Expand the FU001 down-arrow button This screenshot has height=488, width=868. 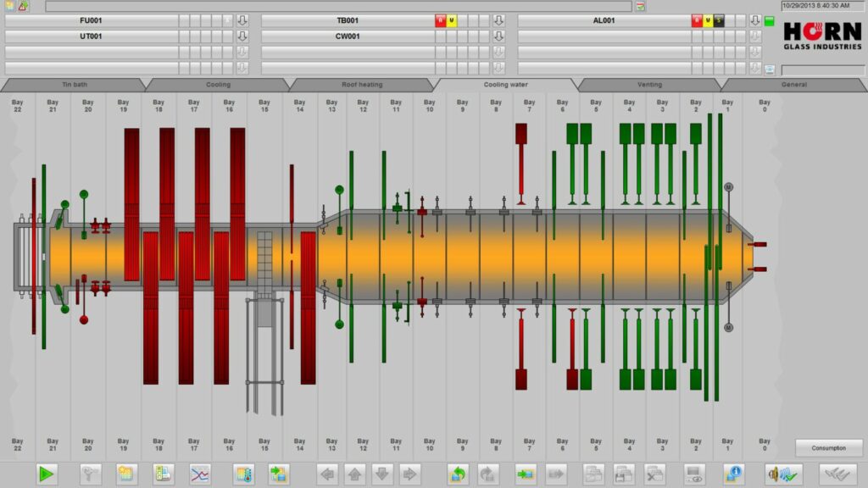[242, 20]
